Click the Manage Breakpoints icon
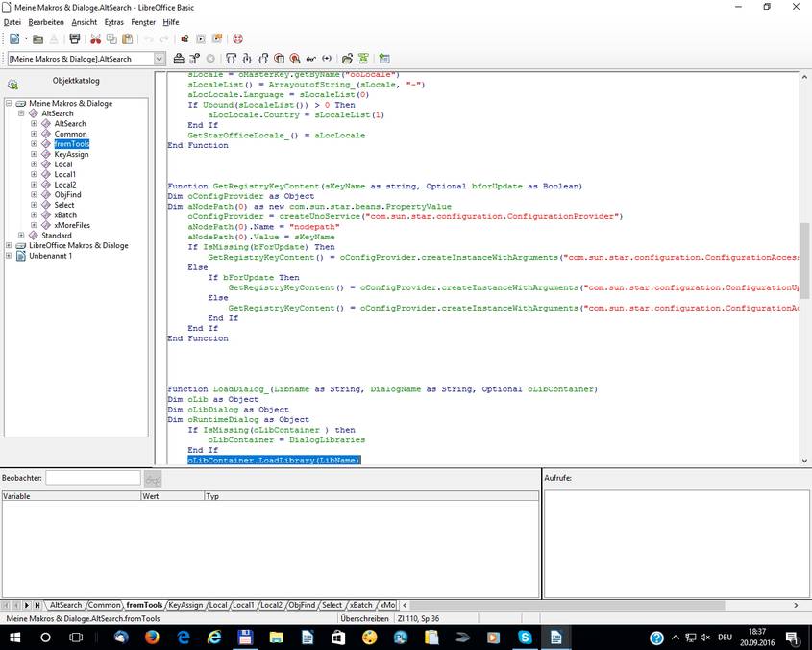This screenshot has width=812, height=650. [295, 59]
